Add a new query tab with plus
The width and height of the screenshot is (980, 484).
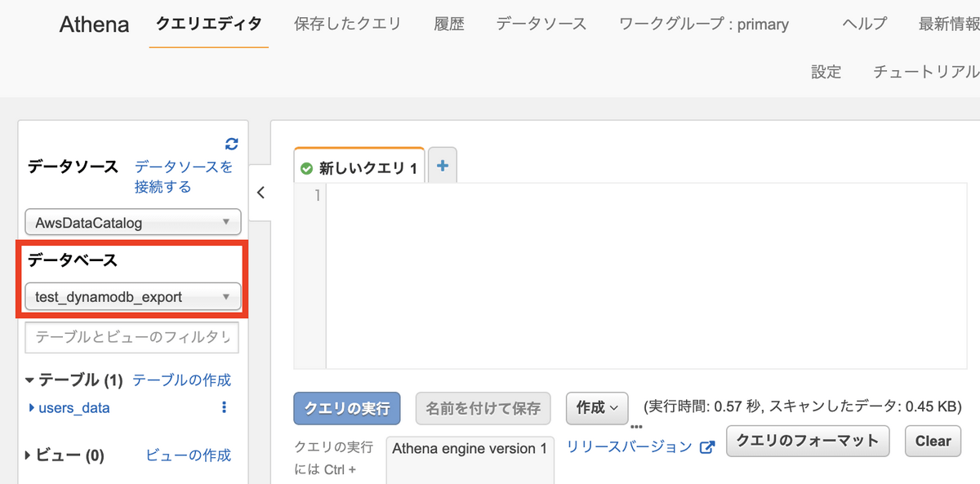[x=443, y=166]
